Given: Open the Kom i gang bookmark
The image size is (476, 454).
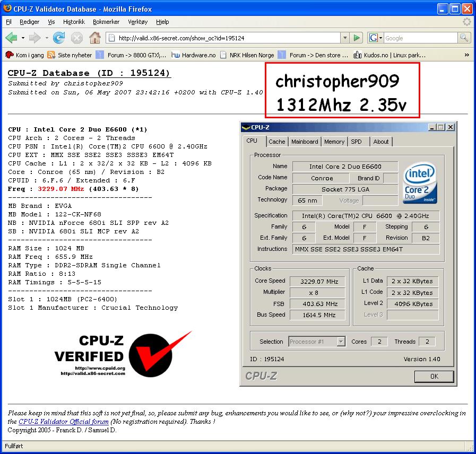Looking at the screenshot, I should pos(24,55).
